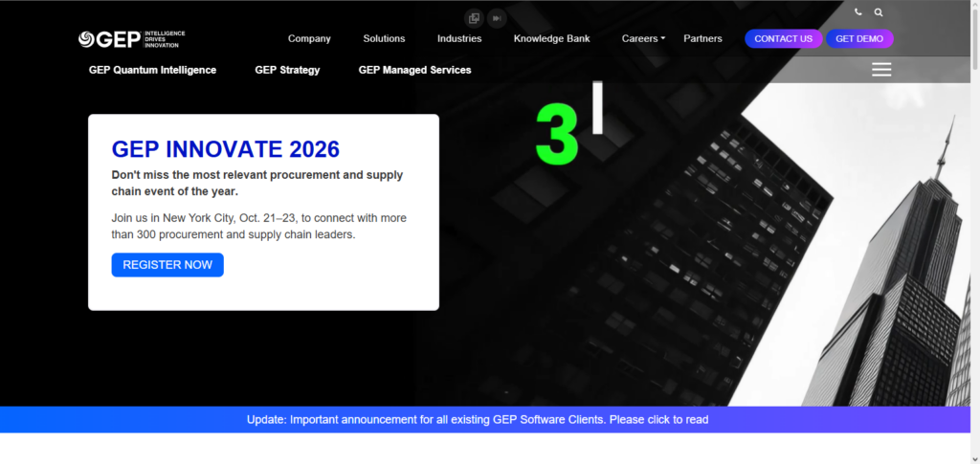Open the Solutions menu

tap(385, 38)
